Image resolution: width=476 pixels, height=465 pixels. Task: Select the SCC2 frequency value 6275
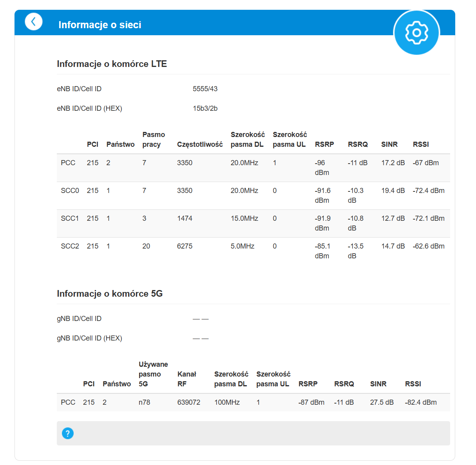click(x=185, y=246)
